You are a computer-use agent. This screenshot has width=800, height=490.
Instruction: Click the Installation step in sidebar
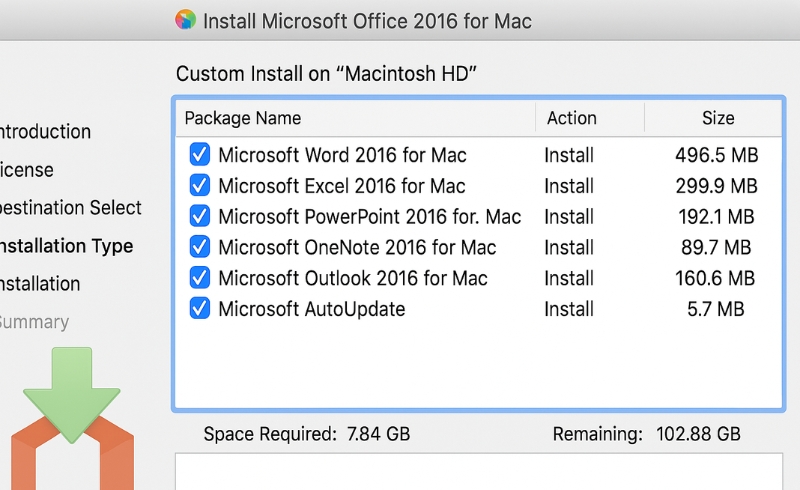[x=40, y=284]
